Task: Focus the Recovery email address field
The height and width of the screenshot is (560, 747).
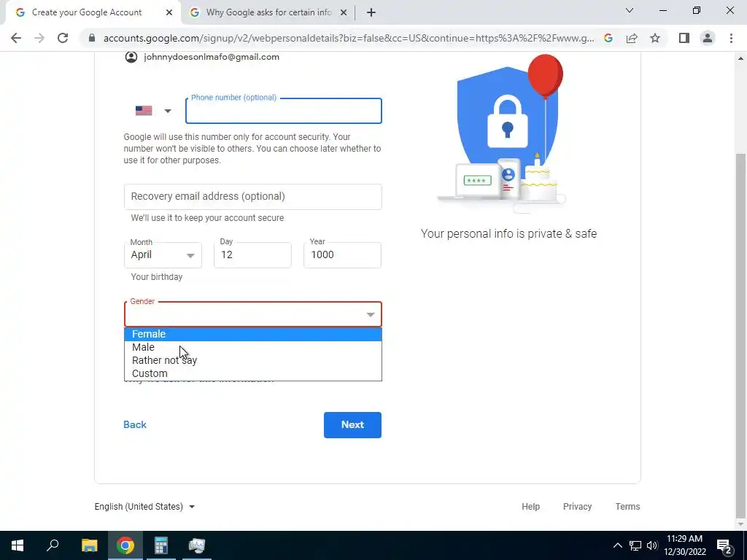Action: tap(253, 197)
